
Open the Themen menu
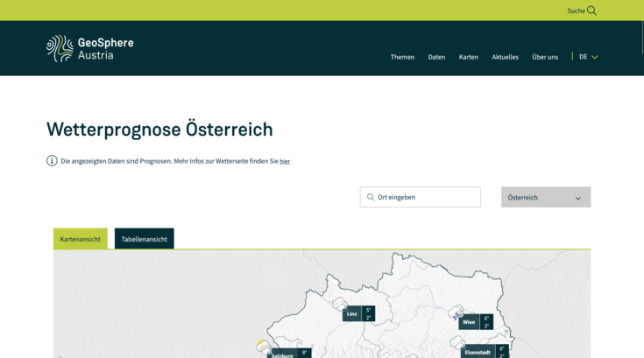402,57
